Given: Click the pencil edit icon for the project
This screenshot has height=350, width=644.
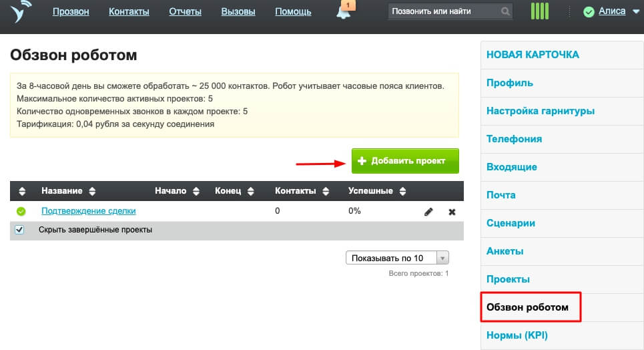Looking at the screenshot, I should pos(428,212).
